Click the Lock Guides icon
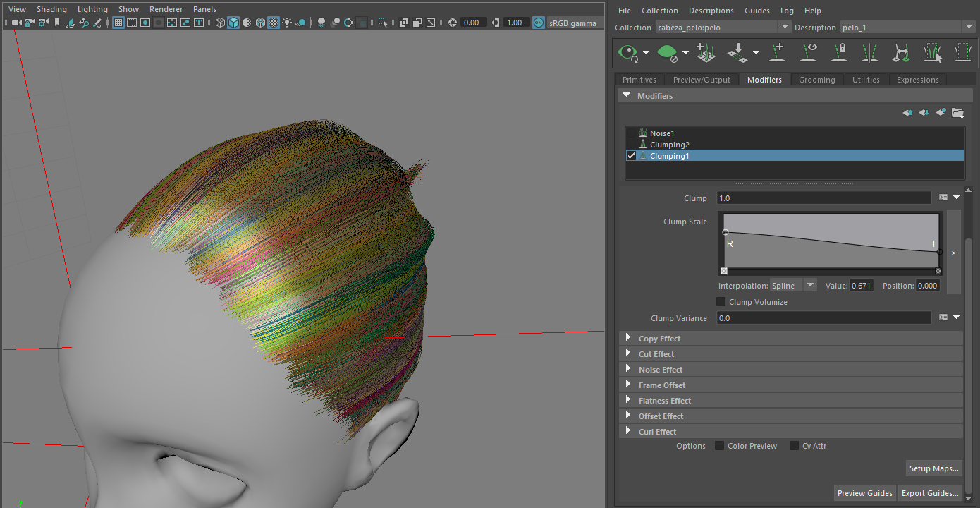 (838, 52)
